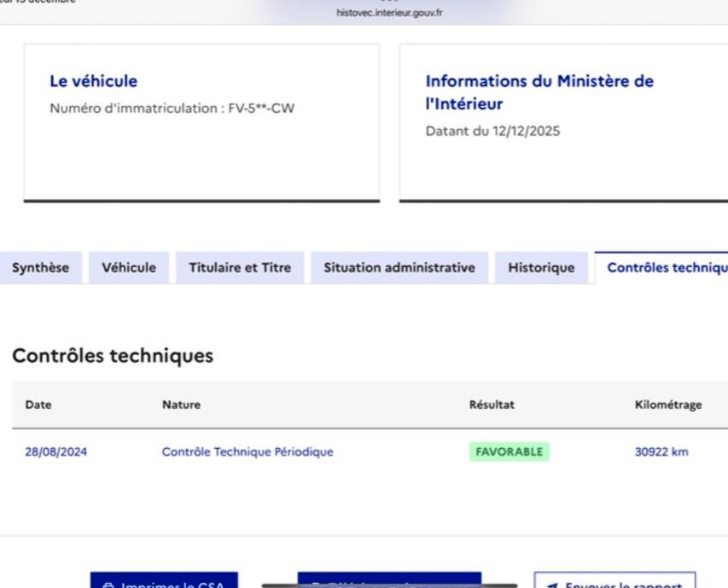Open the 28/08/2024 inspection date link
This screenshot has height=588, width=728.
click(x=51, y=451)
